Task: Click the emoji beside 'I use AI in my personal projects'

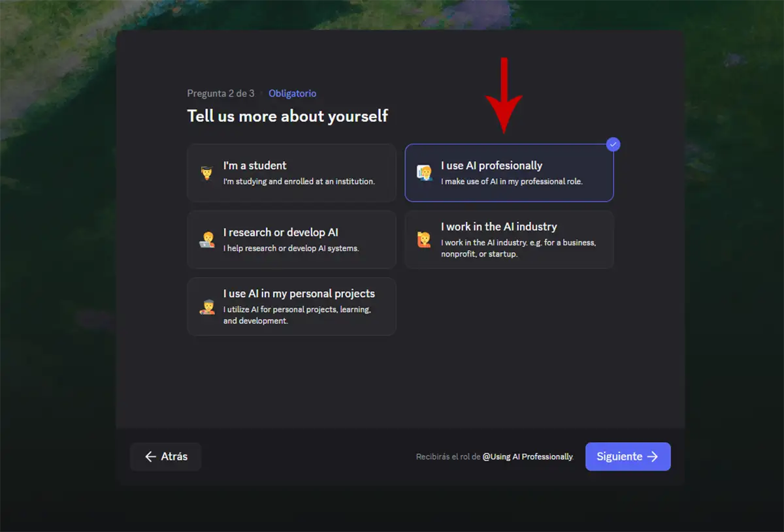Action: (x=207, y=307)
